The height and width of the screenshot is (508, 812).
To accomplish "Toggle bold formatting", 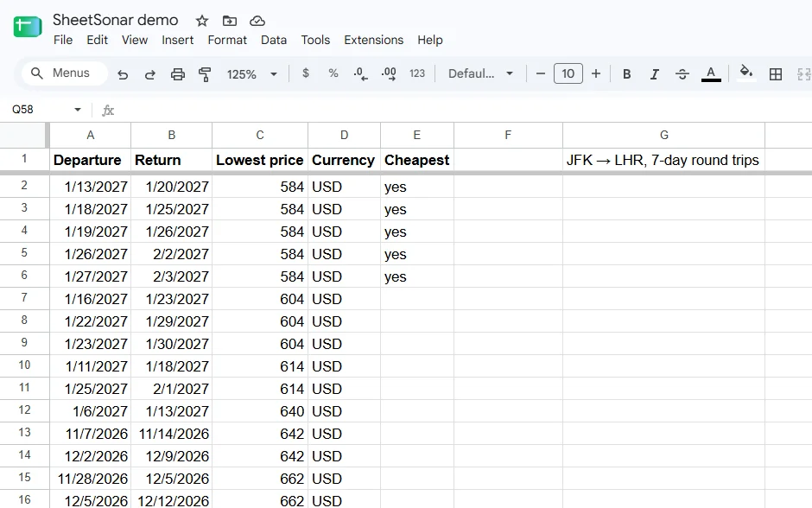I will pyautogui.click(x=626, y=74).
